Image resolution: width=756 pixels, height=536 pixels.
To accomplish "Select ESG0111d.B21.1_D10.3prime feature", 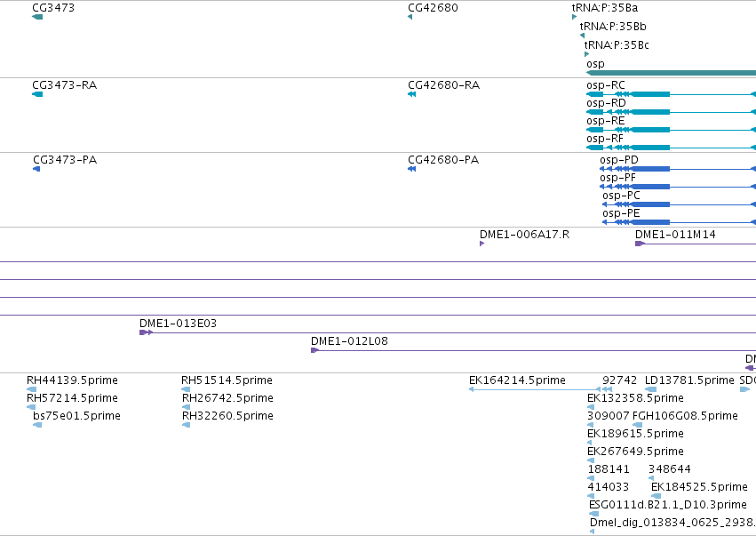I will tap(594, 514).
